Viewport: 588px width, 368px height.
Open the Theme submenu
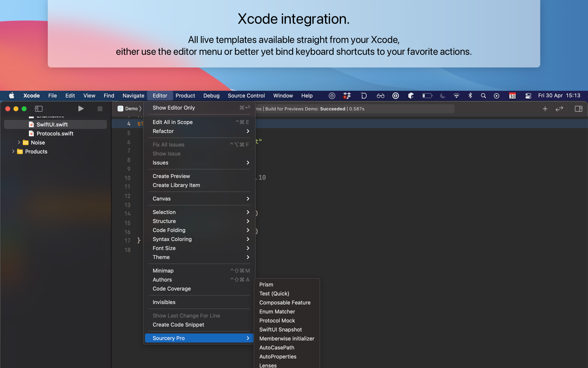click(x=161, y=257)
